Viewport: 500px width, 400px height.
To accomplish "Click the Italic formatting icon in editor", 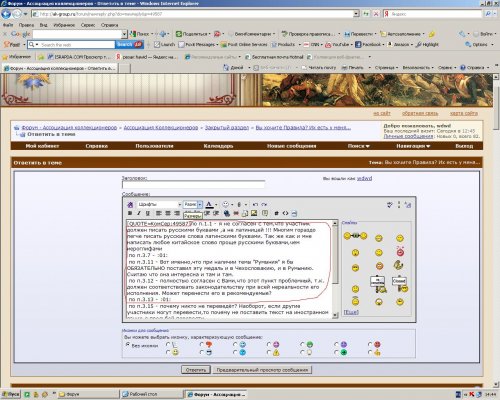I will point(139,213).
